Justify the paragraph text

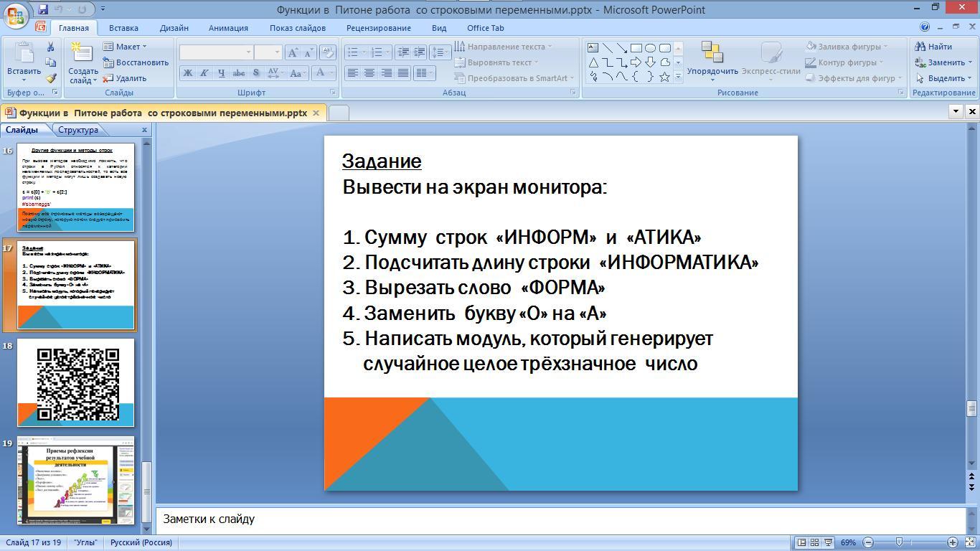tap(402, 72)
